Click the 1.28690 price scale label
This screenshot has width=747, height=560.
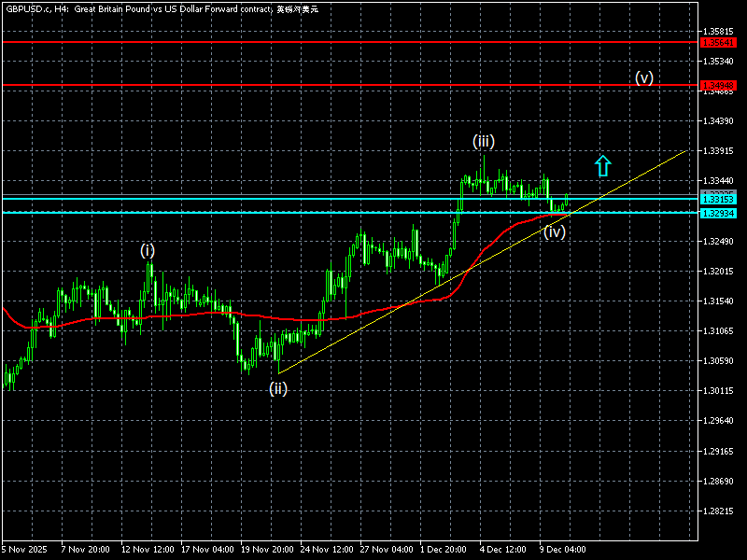pyautogui.click(x=718, y=482)
